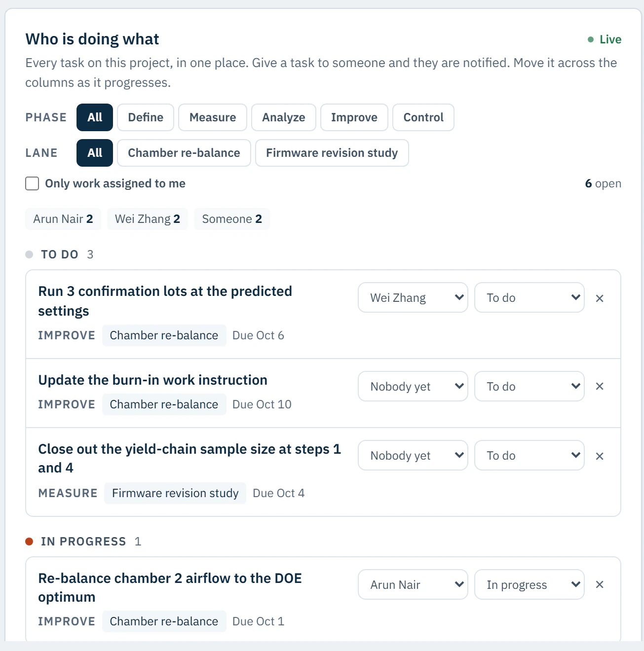
Task: Click the 'Close out the yield-chain' task title
Action: pos(189,458)
